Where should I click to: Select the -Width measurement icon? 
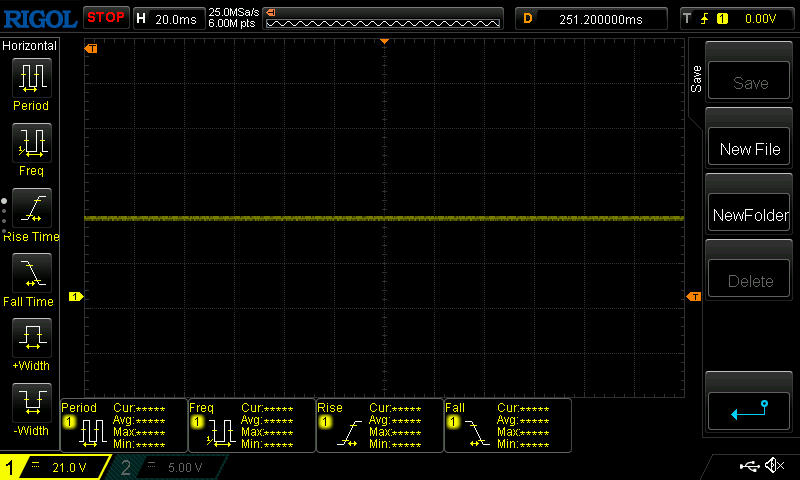coord(31,403)
